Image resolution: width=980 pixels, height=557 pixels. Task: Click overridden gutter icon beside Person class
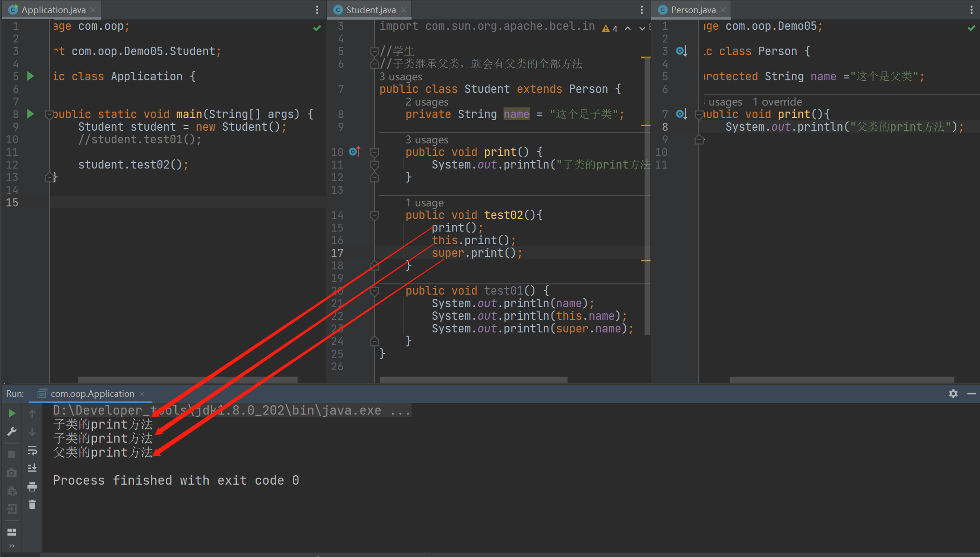pos(682,51)
